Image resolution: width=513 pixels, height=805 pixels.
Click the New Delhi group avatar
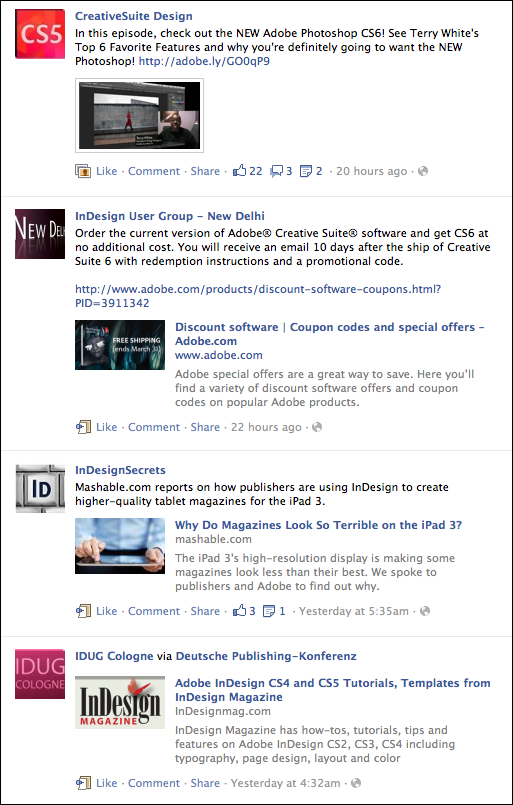(40, 234)
